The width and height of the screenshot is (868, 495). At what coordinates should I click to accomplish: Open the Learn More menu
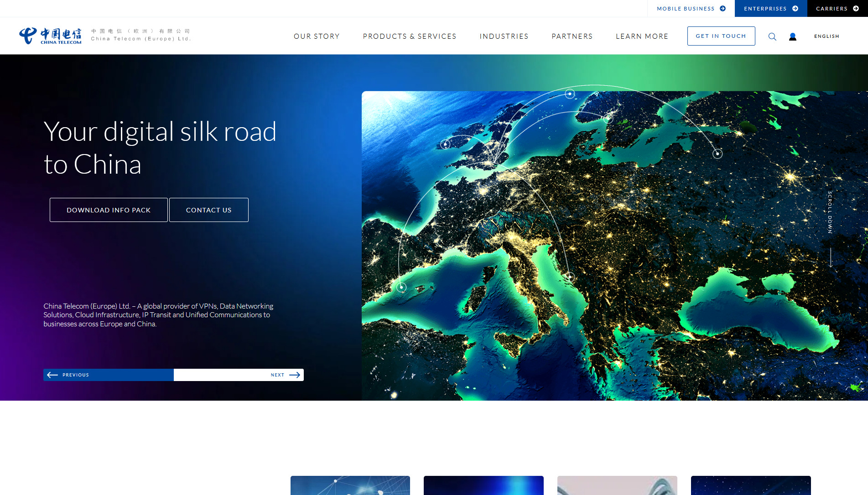point(642,36)
